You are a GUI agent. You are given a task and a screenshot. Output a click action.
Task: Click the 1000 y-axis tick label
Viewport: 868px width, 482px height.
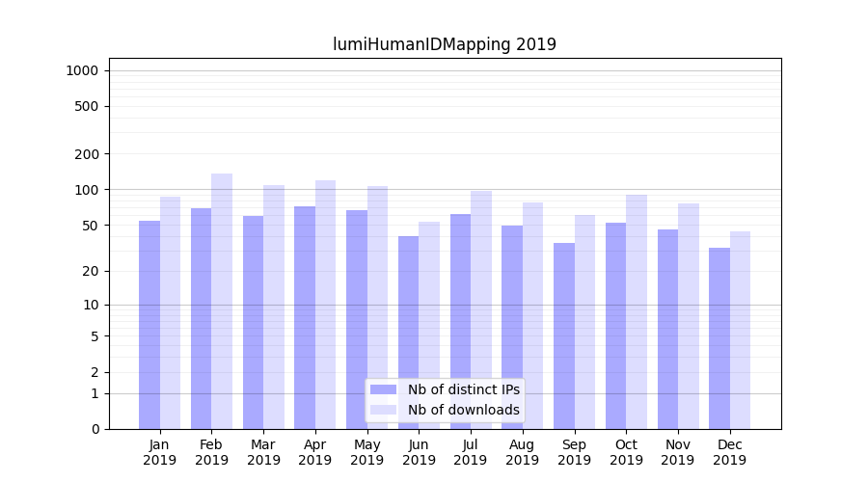point(82,70)
